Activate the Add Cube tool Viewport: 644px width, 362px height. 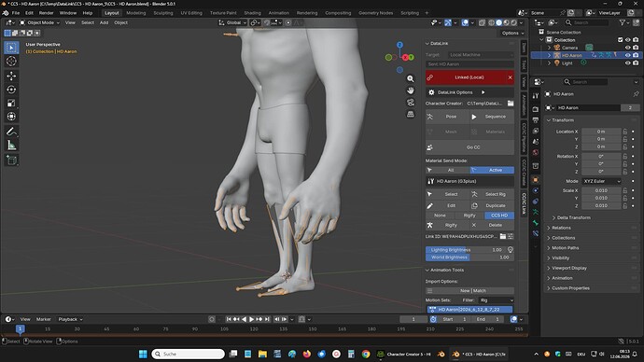pyautogui.click(x=11, y=160)
